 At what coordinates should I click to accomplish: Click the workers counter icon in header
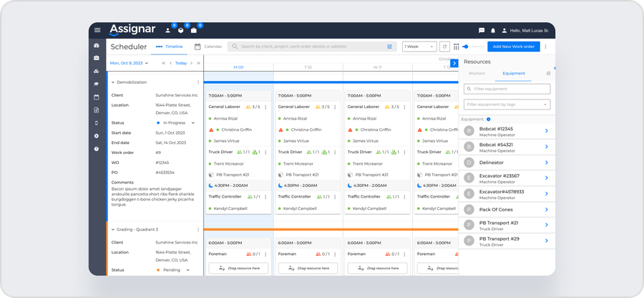[x=168, y=30]
